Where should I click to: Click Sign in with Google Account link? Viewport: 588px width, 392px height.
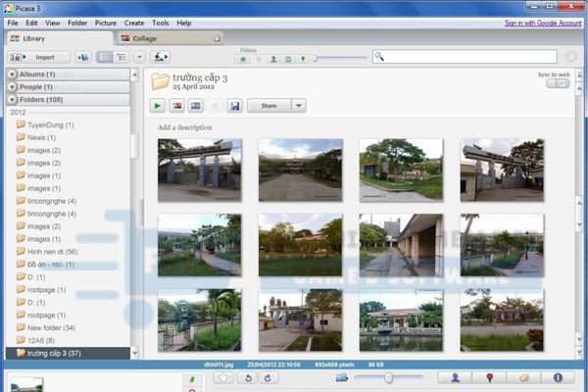[x=543, y=23]
